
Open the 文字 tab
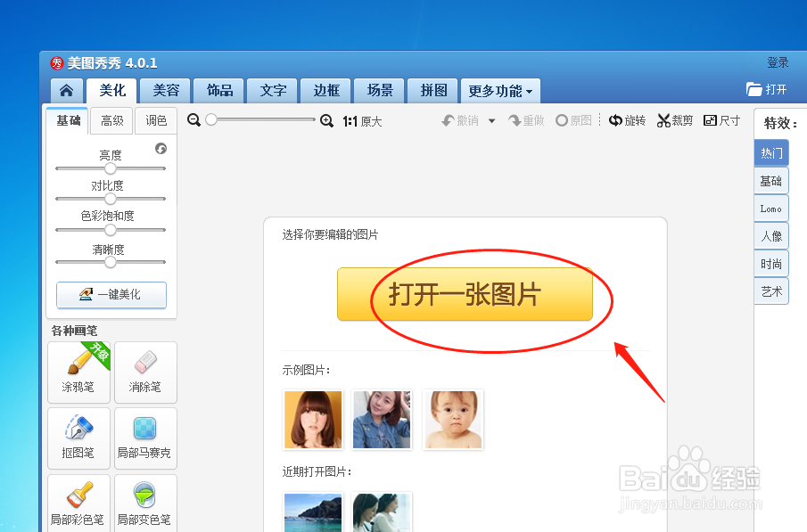coord(273,91)
